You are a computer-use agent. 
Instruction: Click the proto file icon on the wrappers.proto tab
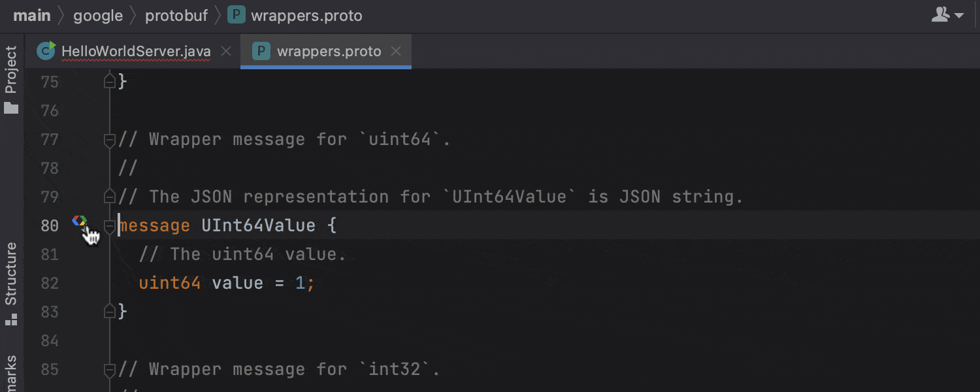[x=261, y=51]
